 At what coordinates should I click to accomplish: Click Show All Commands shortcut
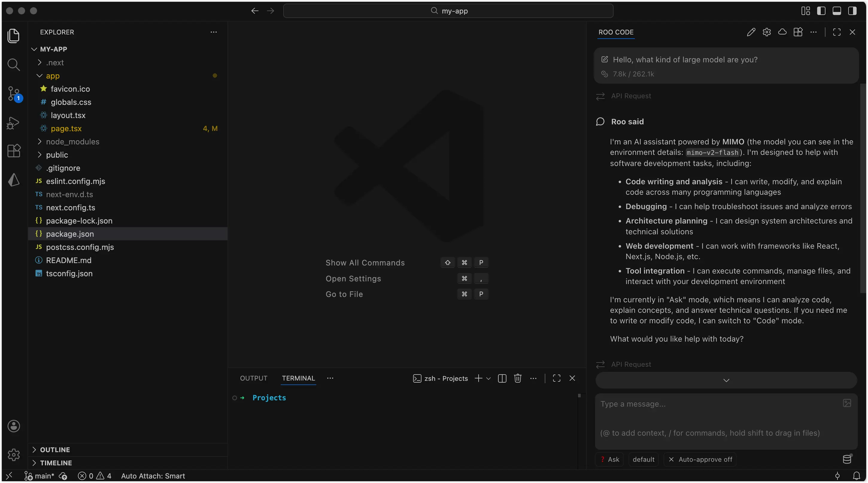[x=365, y=263]
